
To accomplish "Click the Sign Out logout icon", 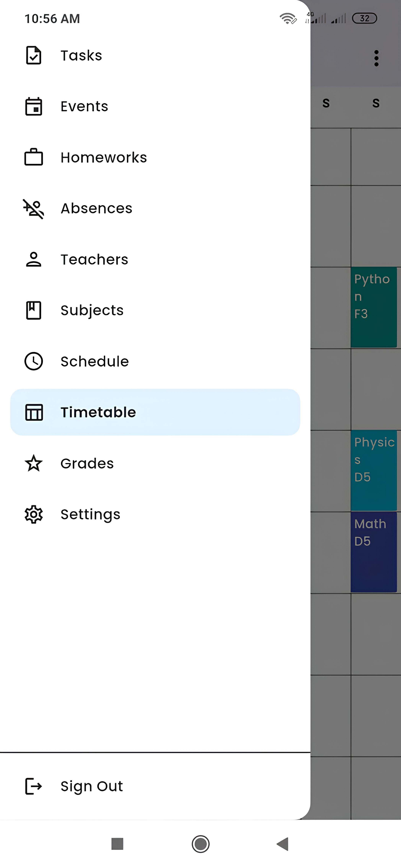I will (x=33, y=786).
